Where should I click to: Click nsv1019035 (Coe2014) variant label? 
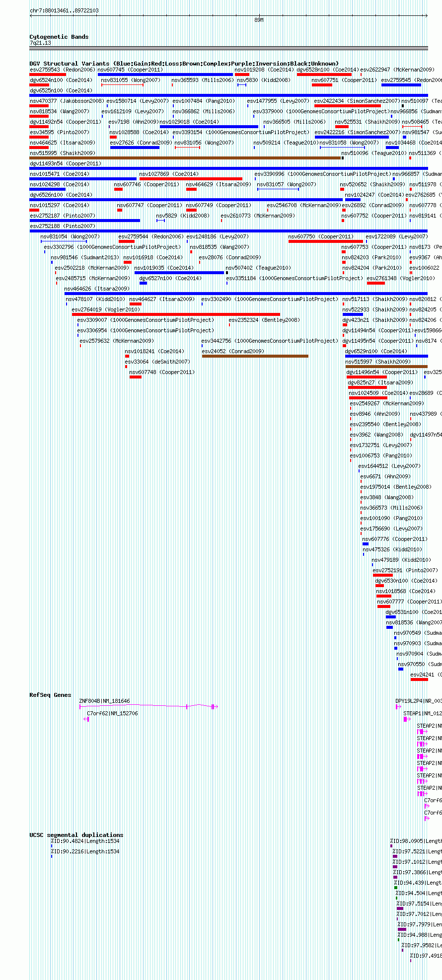pos(164,268)
